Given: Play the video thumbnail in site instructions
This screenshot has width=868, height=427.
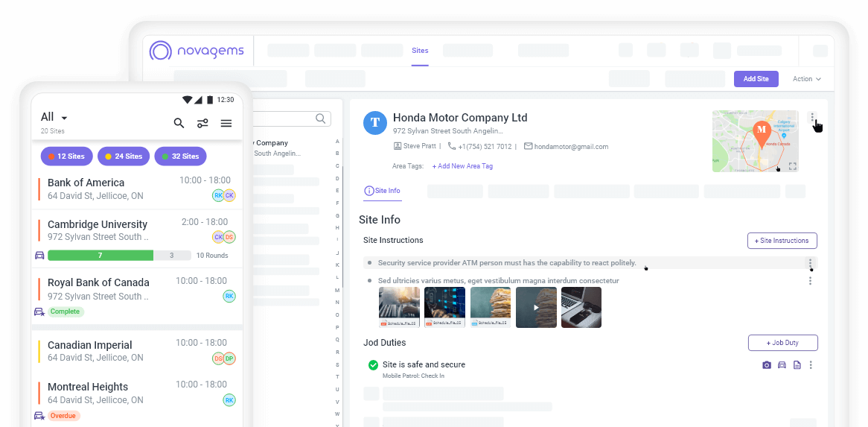Looking at the screenshot, I should (x=535, y=307).
